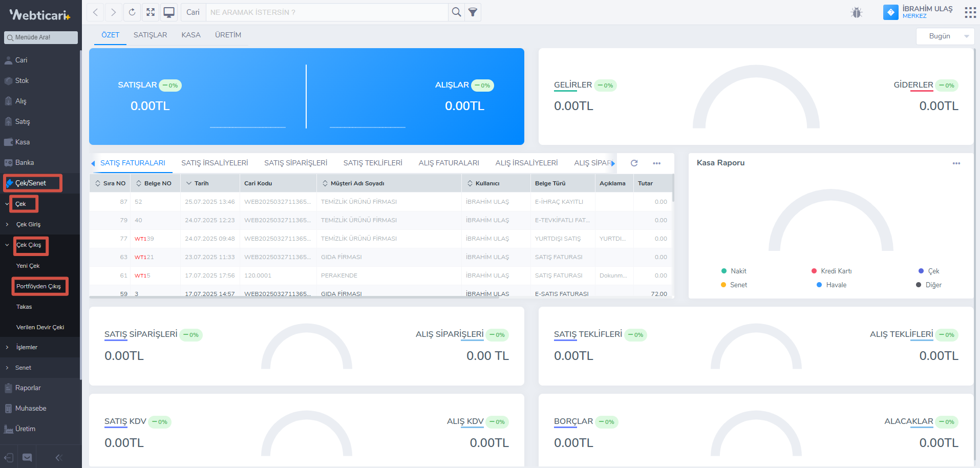Click the refresh icon in top toolbar

[132, 12]
